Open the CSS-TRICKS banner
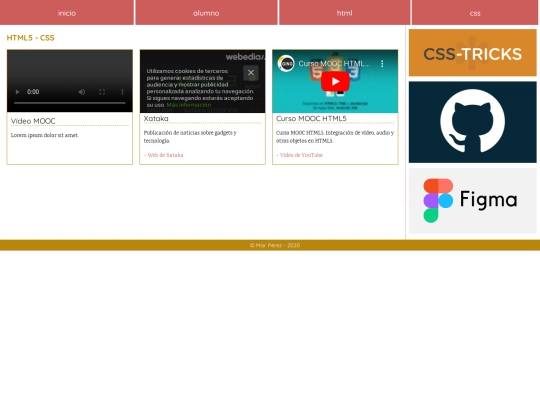Screen dimensions: 540x405 (472, 53)
